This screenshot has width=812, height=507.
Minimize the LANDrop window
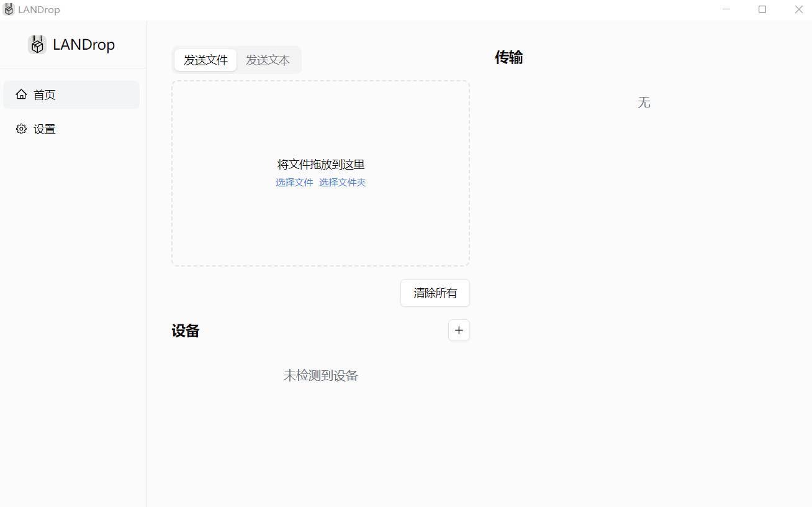pos(726,9)
